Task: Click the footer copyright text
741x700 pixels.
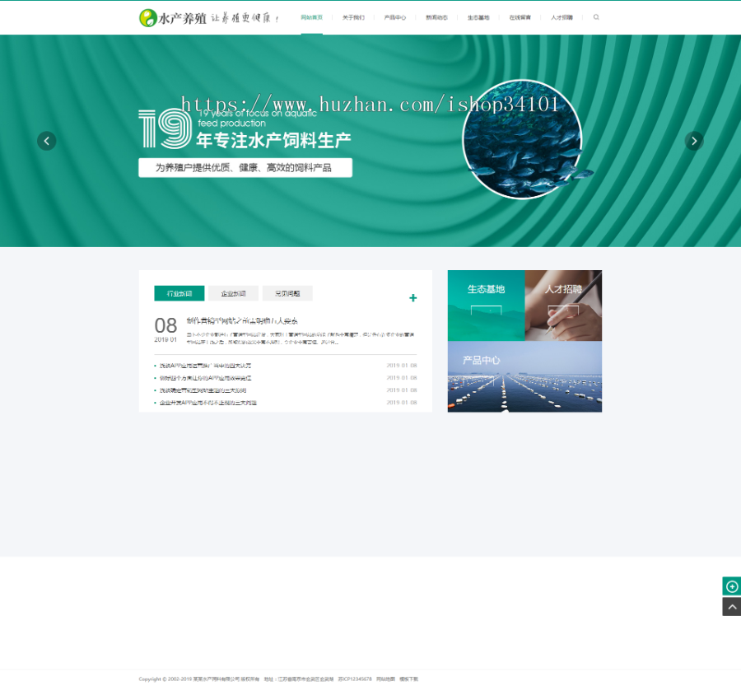Action: click(x=199, y=679)
